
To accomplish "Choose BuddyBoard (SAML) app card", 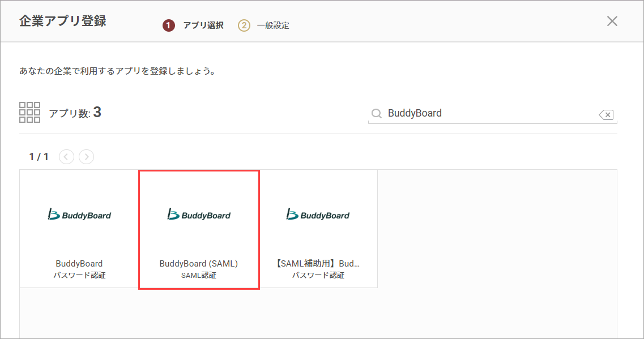I will (199, 229).
